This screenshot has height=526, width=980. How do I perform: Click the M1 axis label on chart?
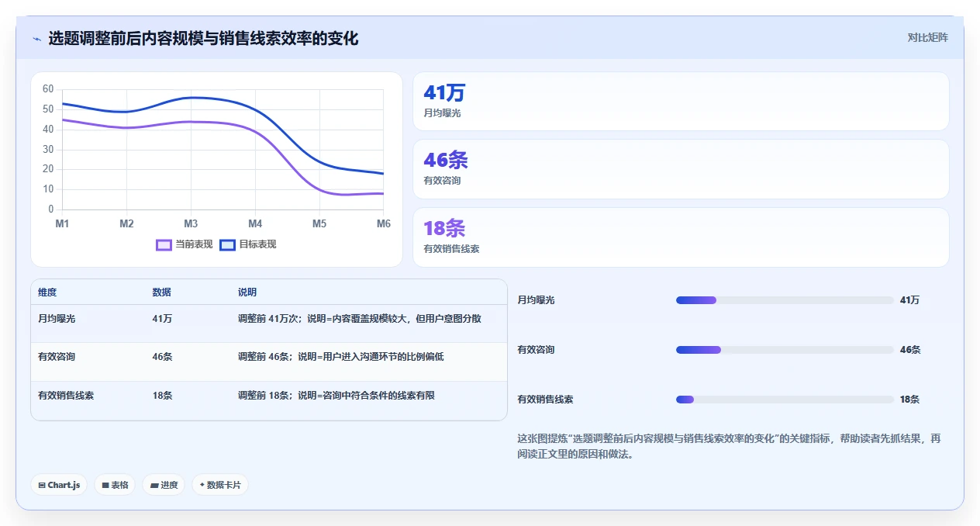click(62, 223)
